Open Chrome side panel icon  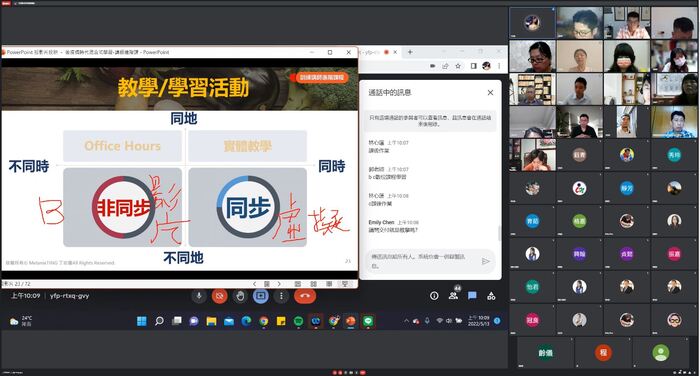point(473,66)
